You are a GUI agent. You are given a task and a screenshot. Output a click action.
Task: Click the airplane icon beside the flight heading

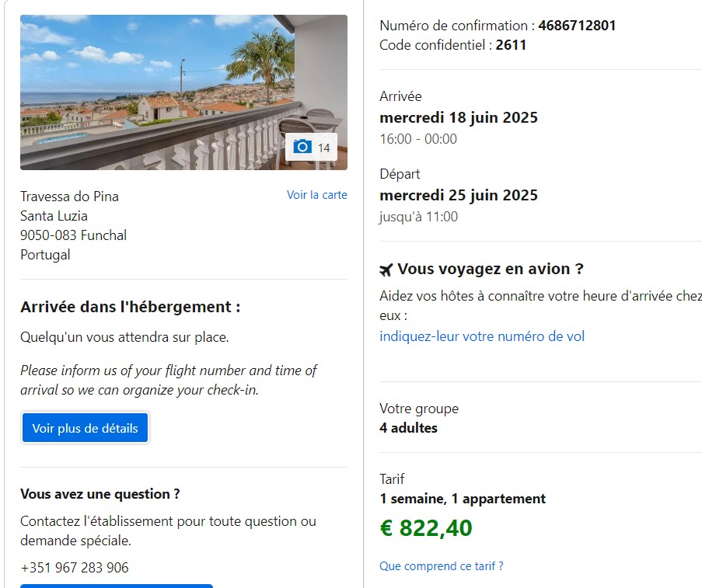[x=386, y=270]
